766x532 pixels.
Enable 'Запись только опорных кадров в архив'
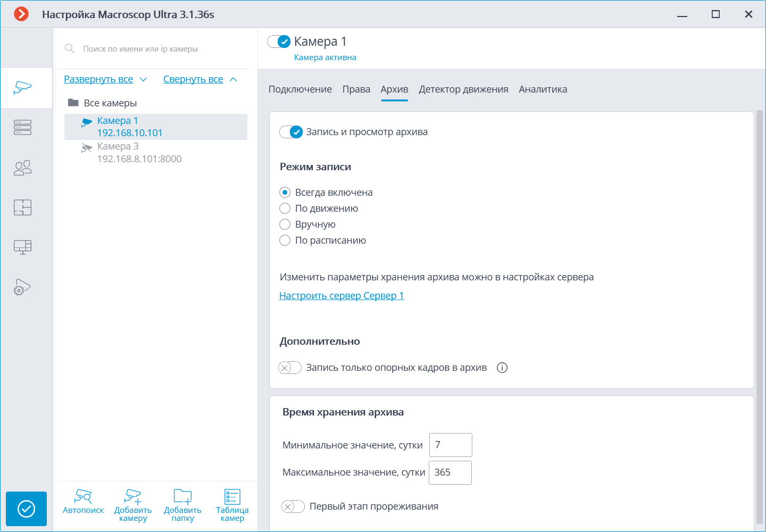coord(290,368)
